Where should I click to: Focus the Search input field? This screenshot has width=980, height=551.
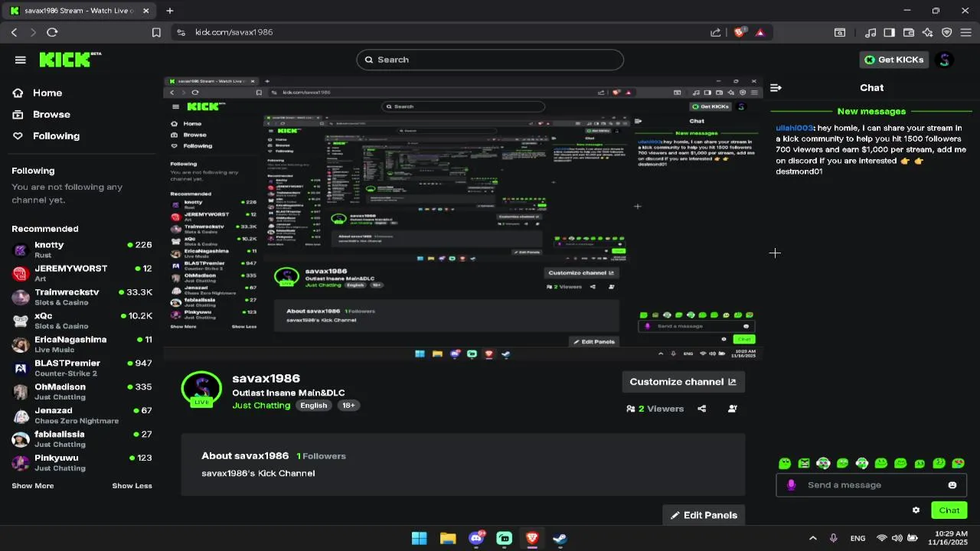(490, 60)
